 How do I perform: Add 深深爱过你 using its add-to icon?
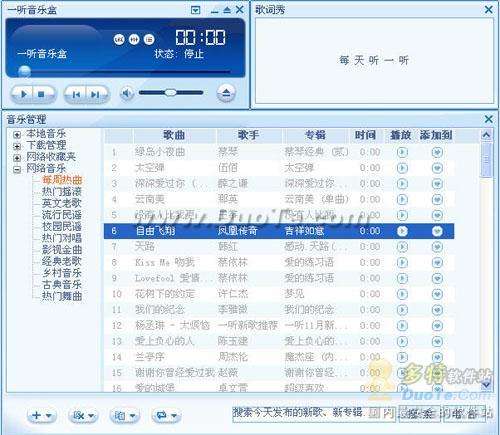click(437, 184)
